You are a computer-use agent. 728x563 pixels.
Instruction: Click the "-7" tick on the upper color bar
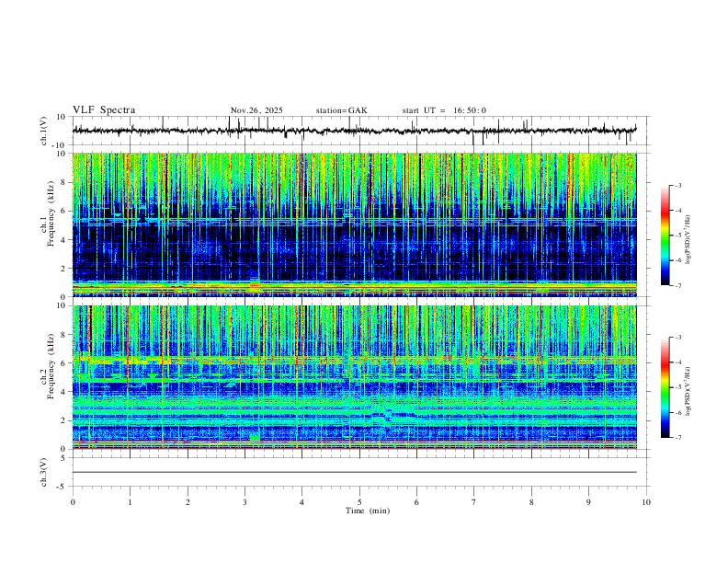click(x=678, y=285)
